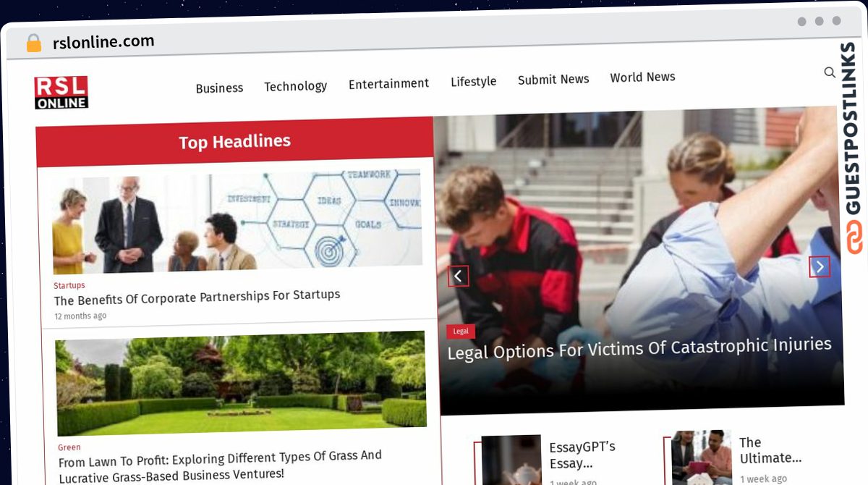The image size is (868, 485).
Task: Click the search magnifier icon
Action: tap(830, 72)
